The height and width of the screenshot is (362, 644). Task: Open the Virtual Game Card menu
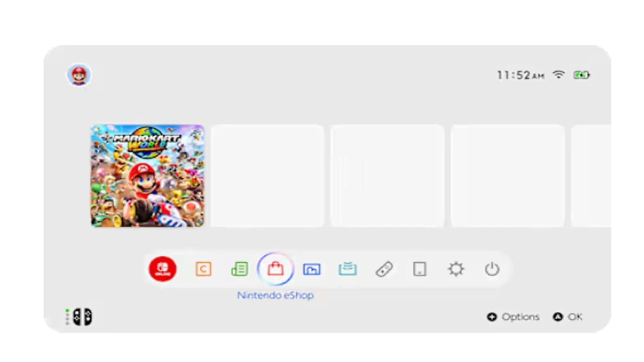[x=348, y=269]
